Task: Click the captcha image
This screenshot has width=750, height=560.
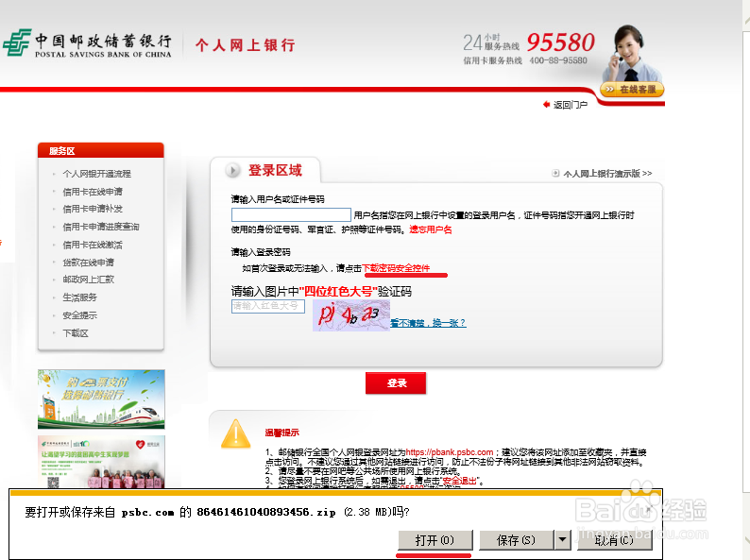Action: (x=351, y=315)
